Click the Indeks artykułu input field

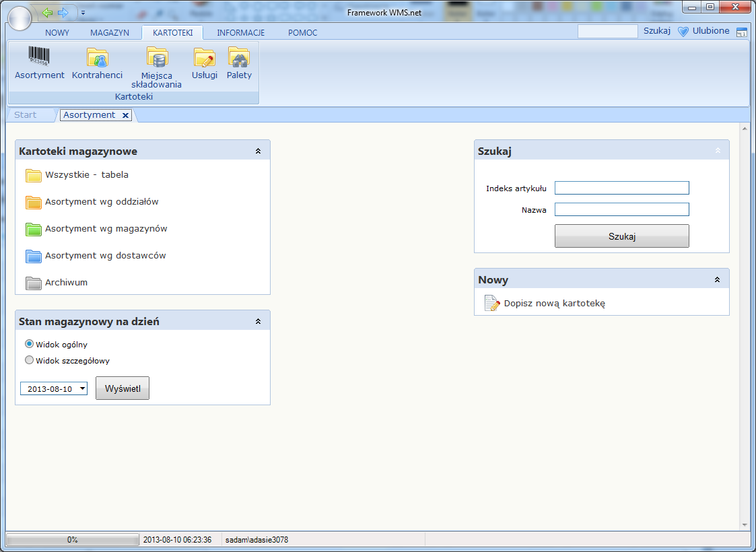click(621, 188)
